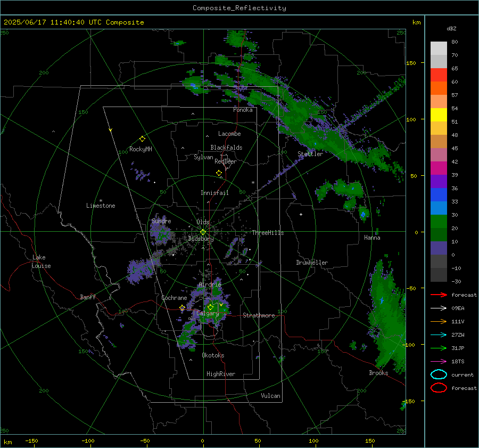The height and width of the screenshot is (448, 479).
Task: Click the red forecast arrow in legend
Action: pyautogui.click(x=439, y=295)
